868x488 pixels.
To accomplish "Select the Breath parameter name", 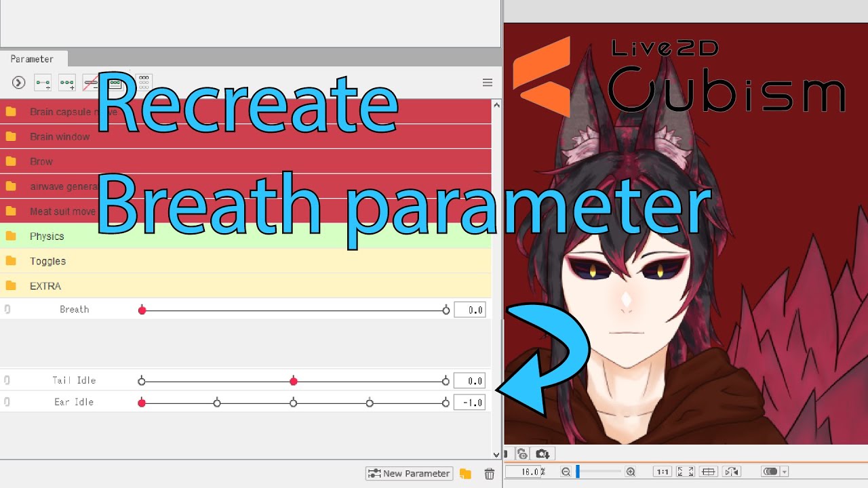I will (x=74, y=309).
